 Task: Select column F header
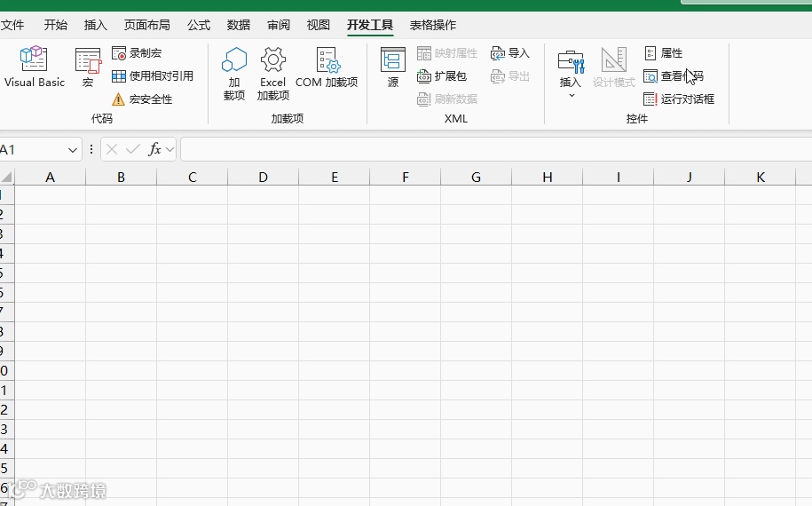coord(405,178)
